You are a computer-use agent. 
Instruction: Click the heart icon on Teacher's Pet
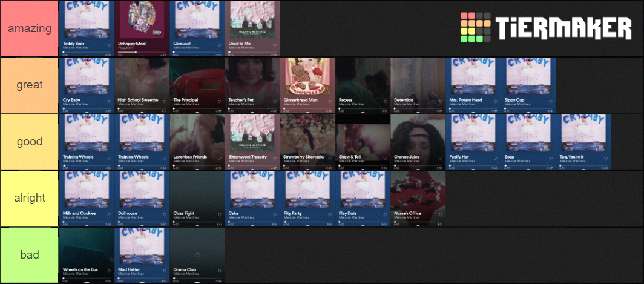[274, 102]
